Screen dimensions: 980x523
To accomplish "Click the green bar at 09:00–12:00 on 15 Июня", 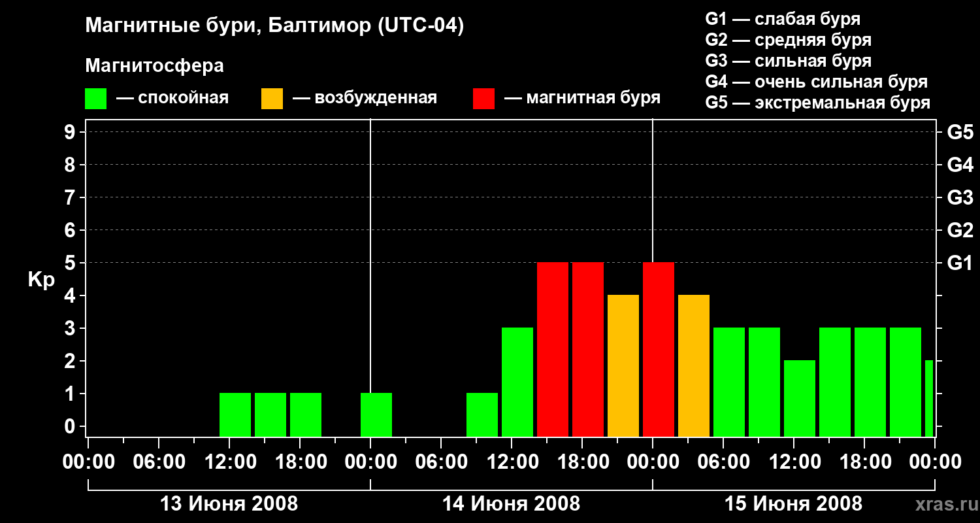I will click(764, 382).
